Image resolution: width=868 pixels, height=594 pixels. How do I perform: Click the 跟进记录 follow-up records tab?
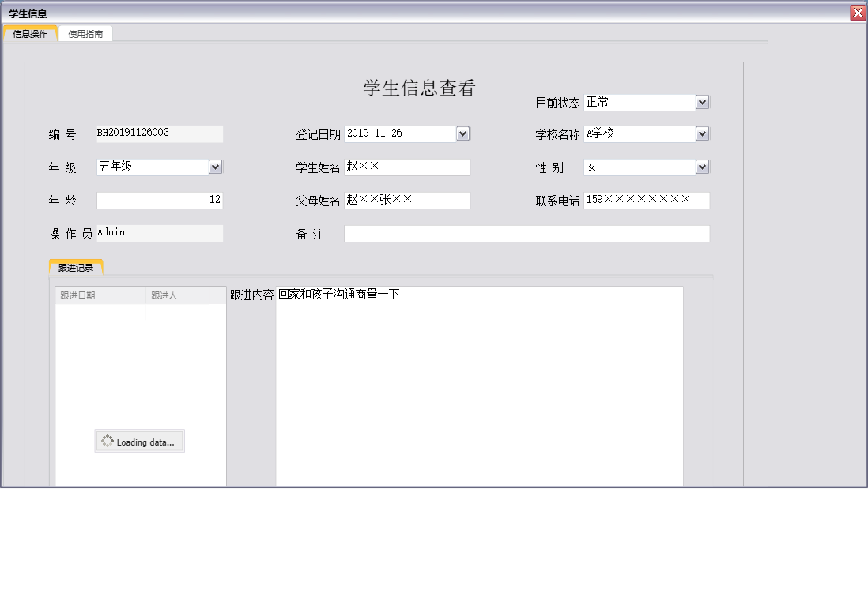pyautogui.click(x=77, y=266)
